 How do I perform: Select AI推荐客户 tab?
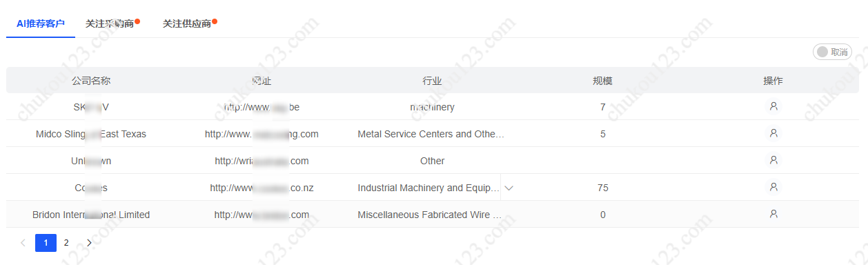[x=41, y=23]
